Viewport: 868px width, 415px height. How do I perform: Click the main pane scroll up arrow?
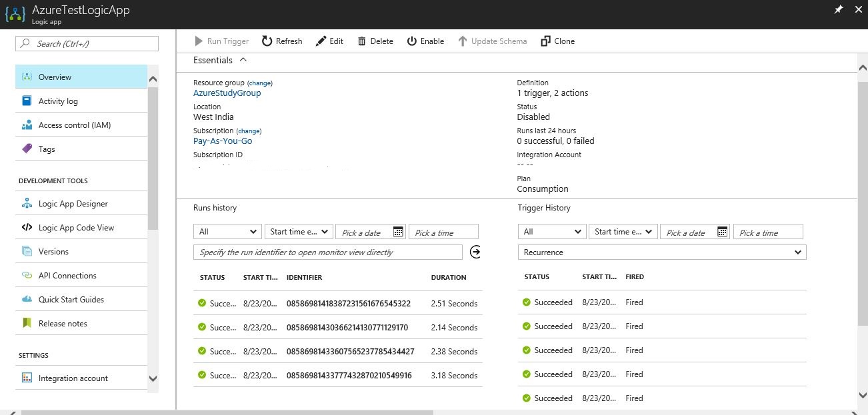(x=862, y=68)
